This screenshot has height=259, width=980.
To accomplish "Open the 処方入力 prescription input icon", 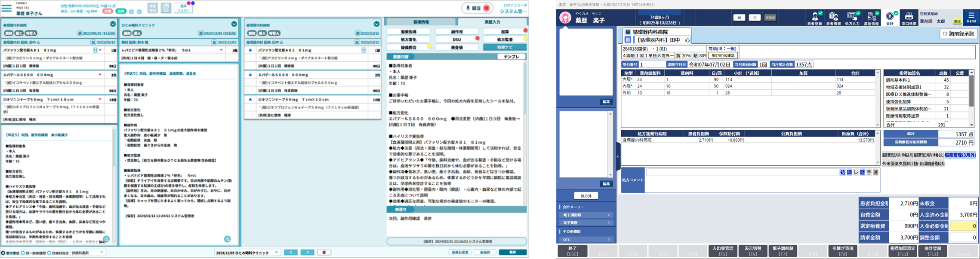I will pos(852,18).
